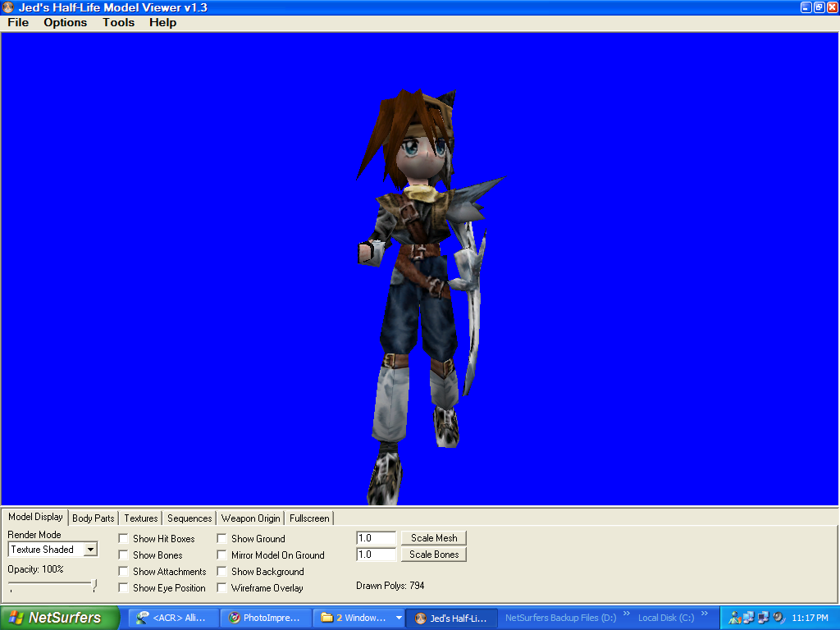Enable Show Bones checkbox

123,555
